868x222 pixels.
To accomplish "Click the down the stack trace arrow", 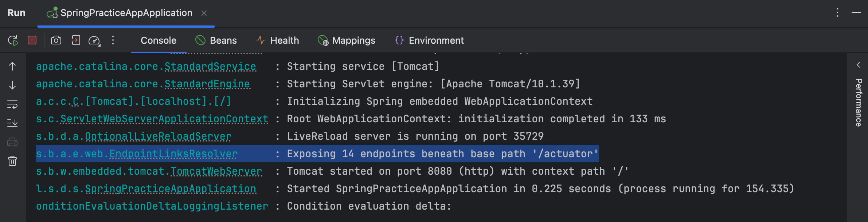I will coord(12,86).
